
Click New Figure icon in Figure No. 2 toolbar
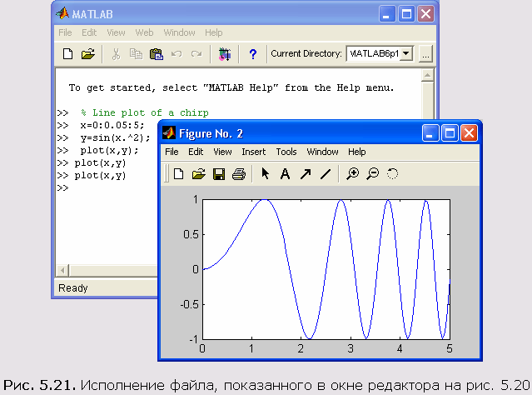pos(178,174)
